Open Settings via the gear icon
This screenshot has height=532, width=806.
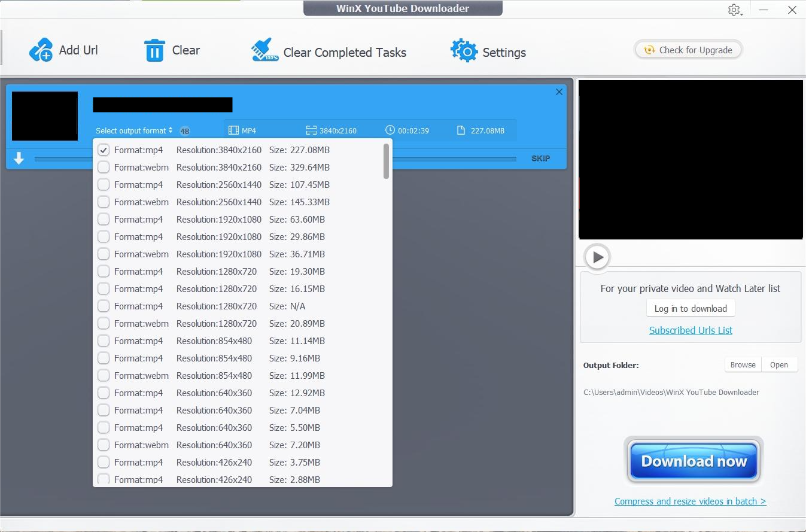tap(464, 51)
